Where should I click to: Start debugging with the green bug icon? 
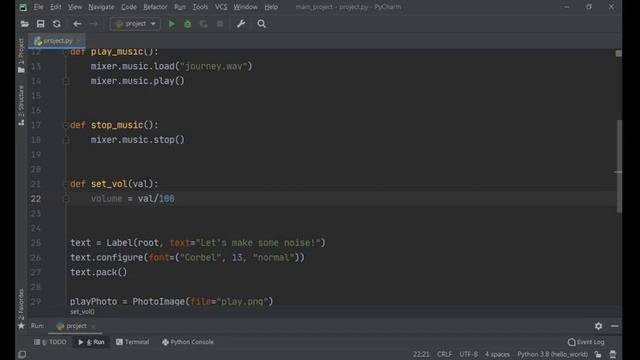coord(188,24)
